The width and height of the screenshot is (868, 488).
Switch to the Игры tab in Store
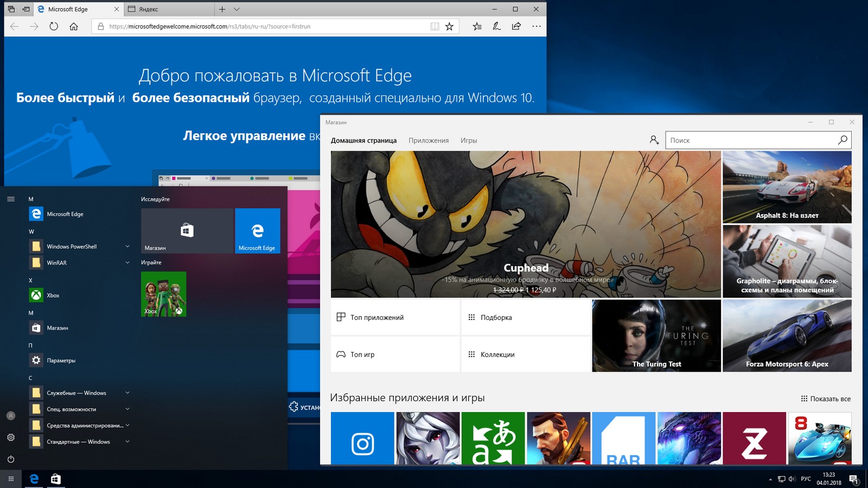(469, 140)
